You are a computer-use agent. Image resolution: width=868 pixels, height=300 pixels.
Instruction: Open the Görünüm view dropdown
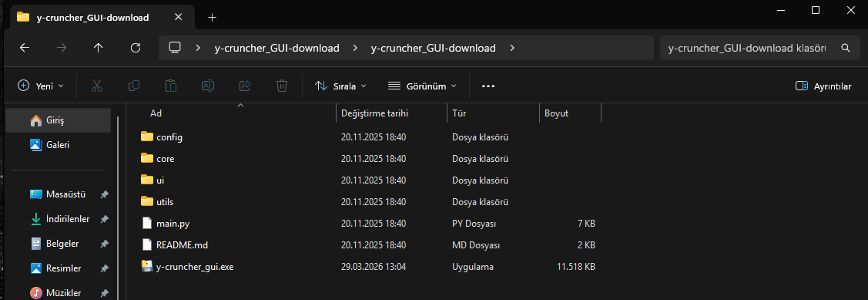pos(422,86)
